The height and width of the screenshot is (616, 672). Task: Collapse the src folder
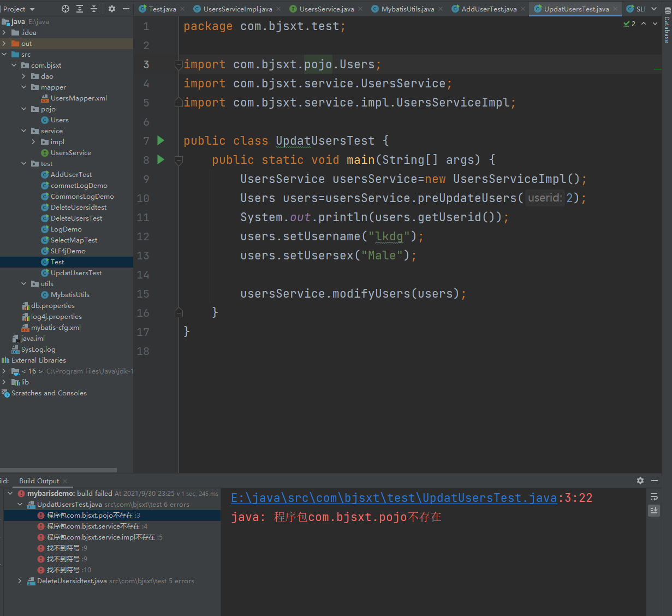pyautogui.click(x=4, y=55)
